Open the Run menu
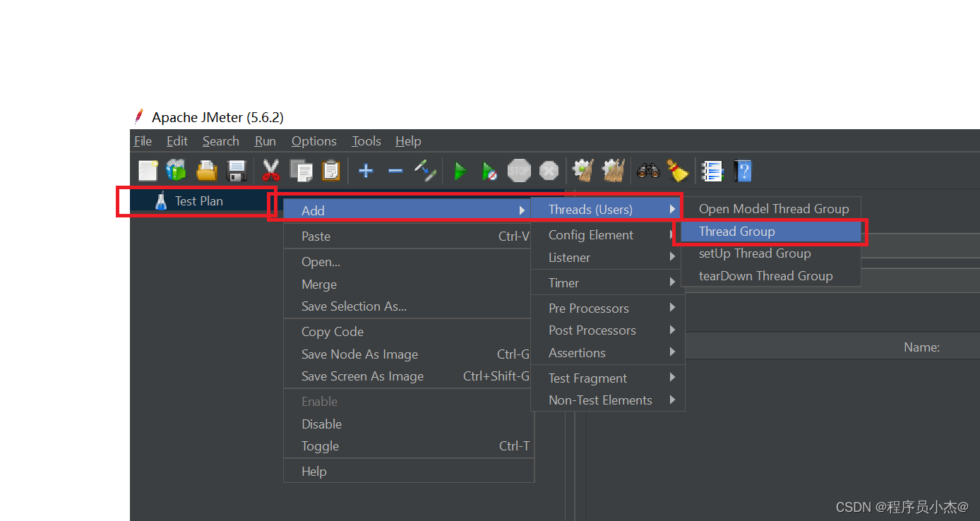This screenshot has height=521, width=980. click(x=265, y=141)
